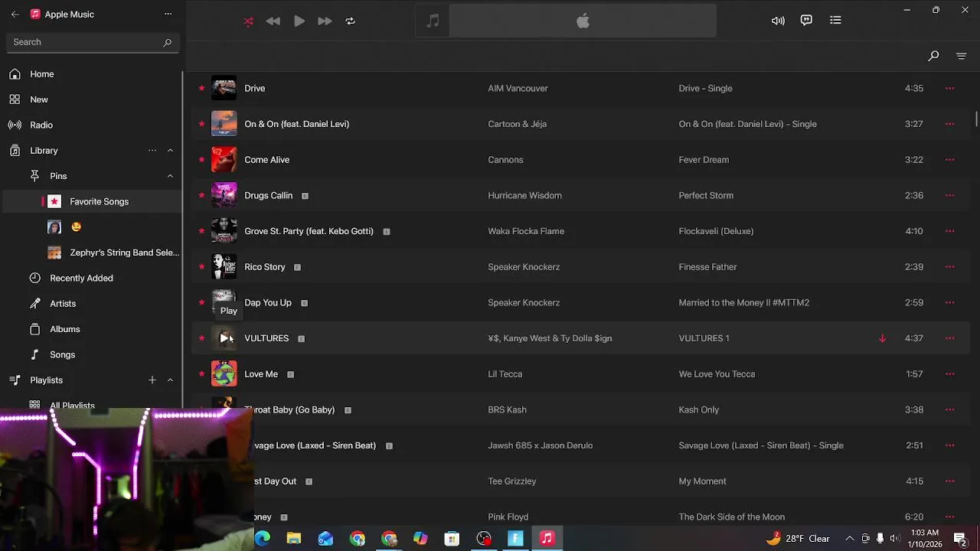
Task: Toggle favorite star on Grove St. Party
Action: coord(201,230)
